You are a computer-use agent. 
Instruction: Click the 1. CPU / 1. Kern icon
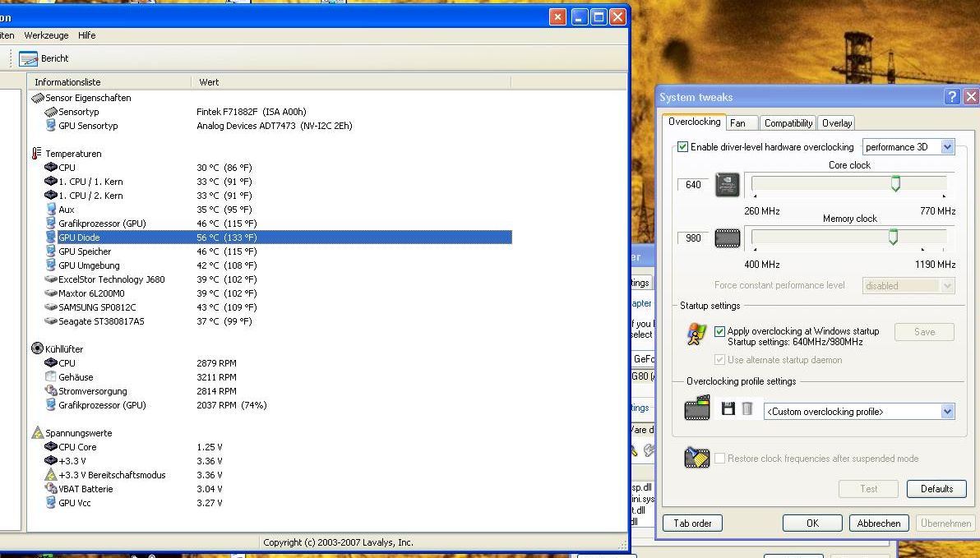click(51, 182)
